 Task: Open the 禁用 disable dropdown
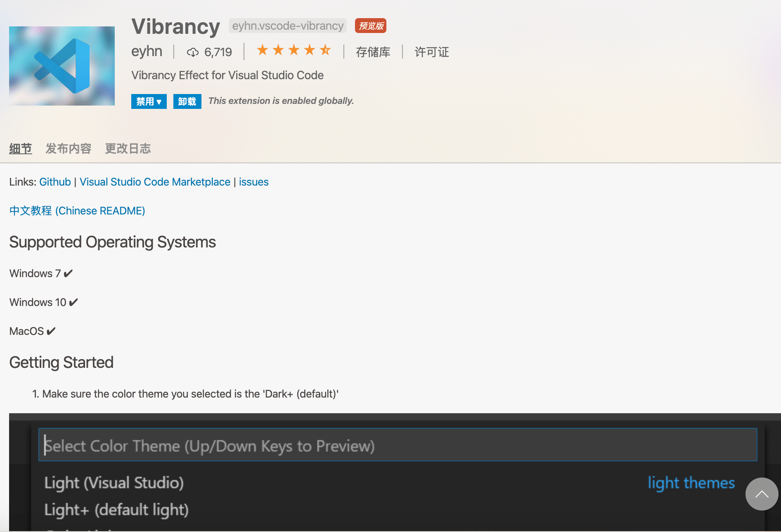pyautogui.click(x=149, y=101)
